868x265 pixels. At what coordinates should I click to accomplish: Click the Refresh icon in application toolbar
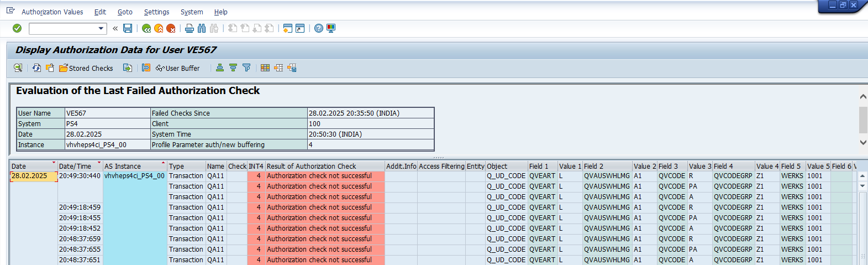pyautogui.click(x=36, y=68)
